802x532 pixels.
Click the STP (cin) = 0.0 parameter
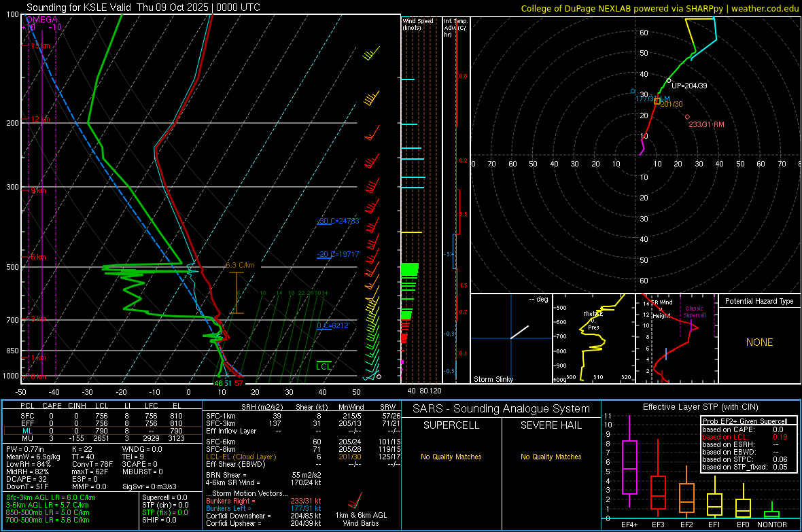coord(165,505)
